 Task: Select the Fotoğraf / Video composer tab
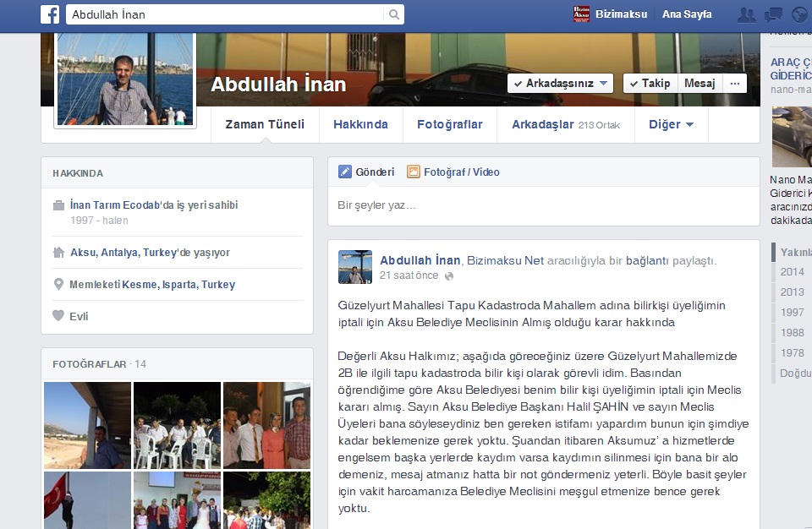(453, 172)
